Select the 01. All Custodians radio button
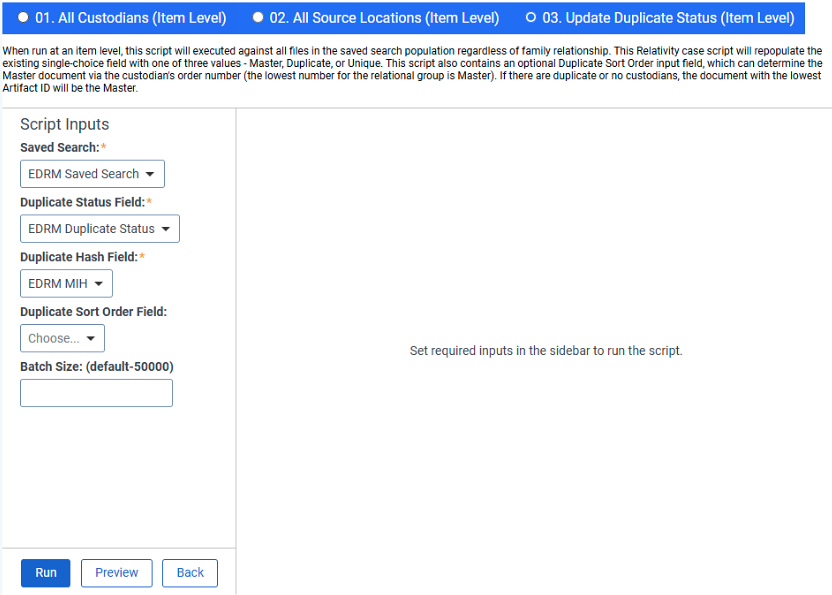Viewport: 832px width, 595px height. [x=23, y=18]
